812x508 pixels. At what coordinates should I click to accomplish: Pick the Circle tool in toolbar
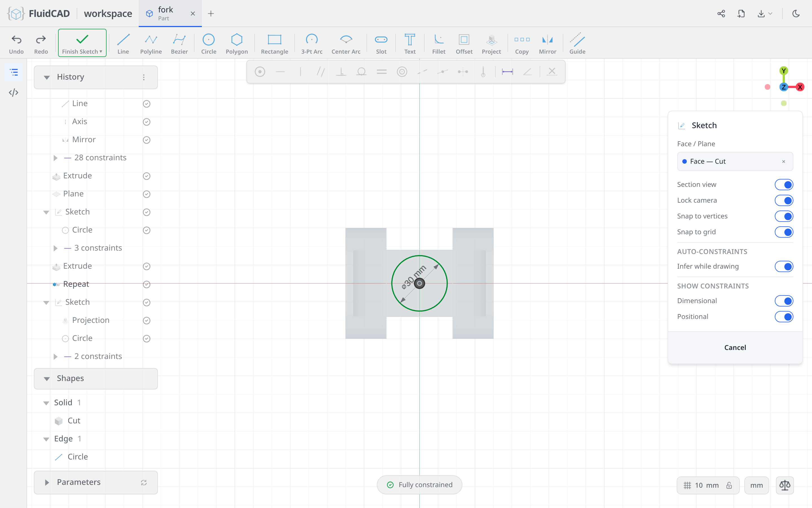click(x=208, y=43)
